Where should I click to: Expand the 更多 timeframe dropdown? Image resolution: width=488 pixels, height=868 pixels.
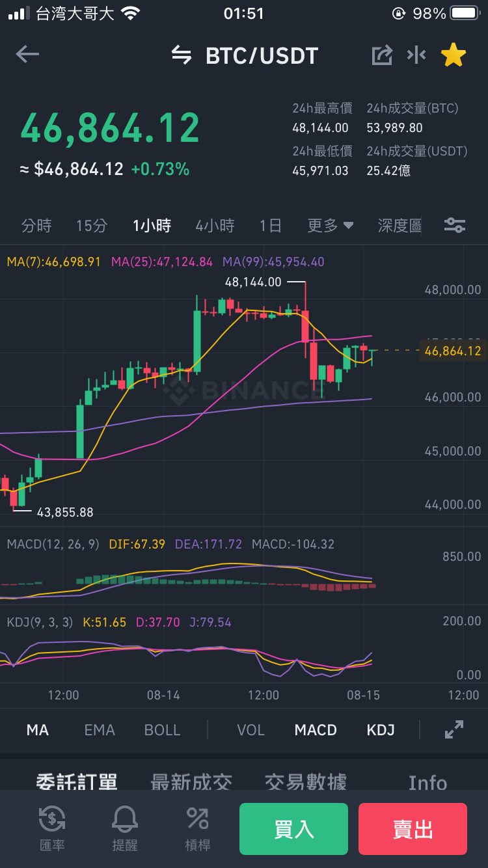click(x=331, y=226)
